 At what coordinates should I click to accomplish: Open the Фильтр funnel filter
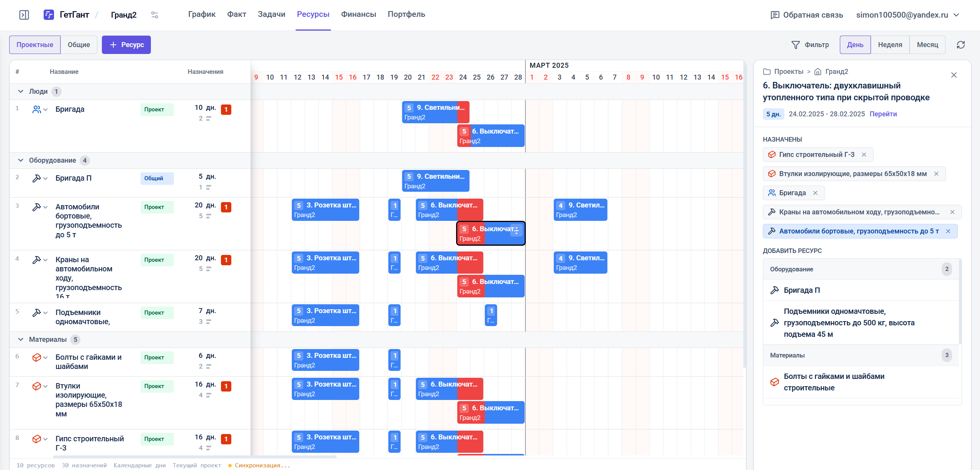coord(810,45)
